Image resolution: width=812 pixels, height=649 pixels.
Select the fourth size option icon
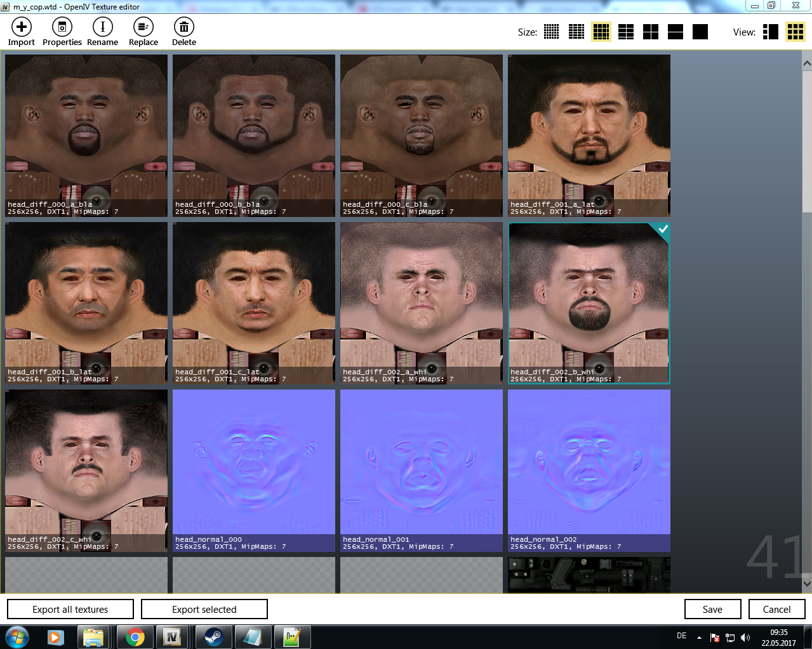coord(625,32)
